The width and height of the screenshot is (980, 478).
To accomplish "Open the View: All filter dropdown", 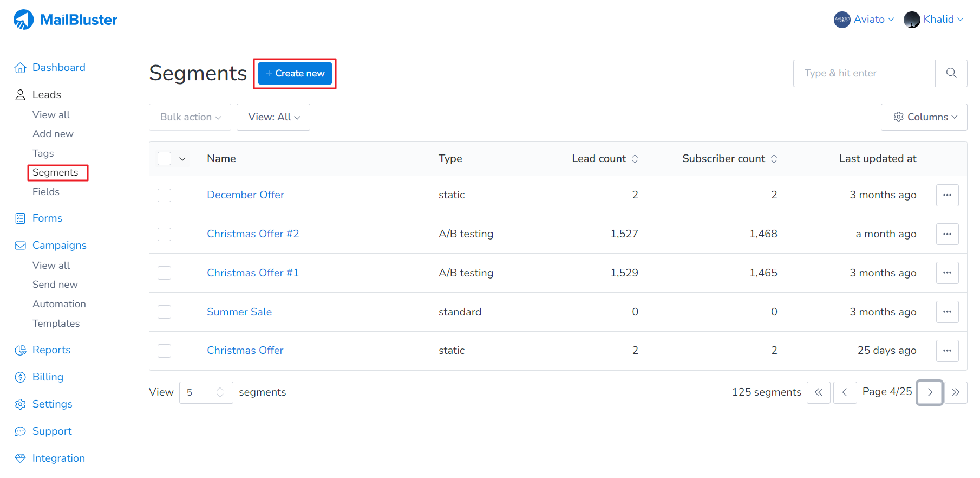I will point(273,117).
